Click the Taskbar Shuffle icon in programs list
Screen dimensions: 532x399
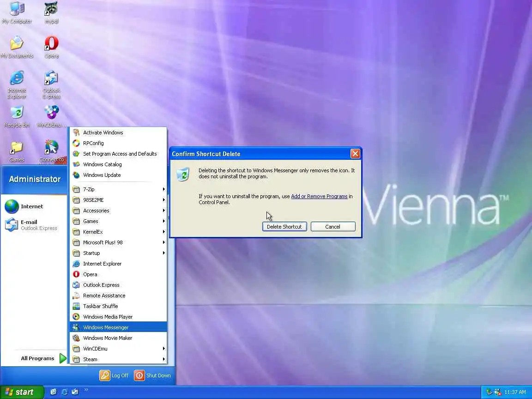[x=76, y=306]
